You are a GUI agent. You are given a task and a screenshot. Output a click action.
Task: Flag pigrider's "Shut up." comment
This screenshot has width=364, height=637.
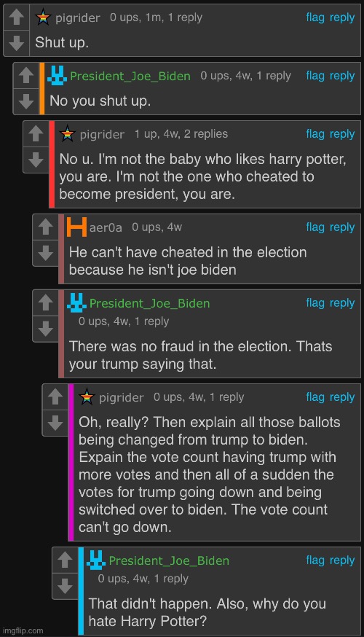[x=315, y=17]
